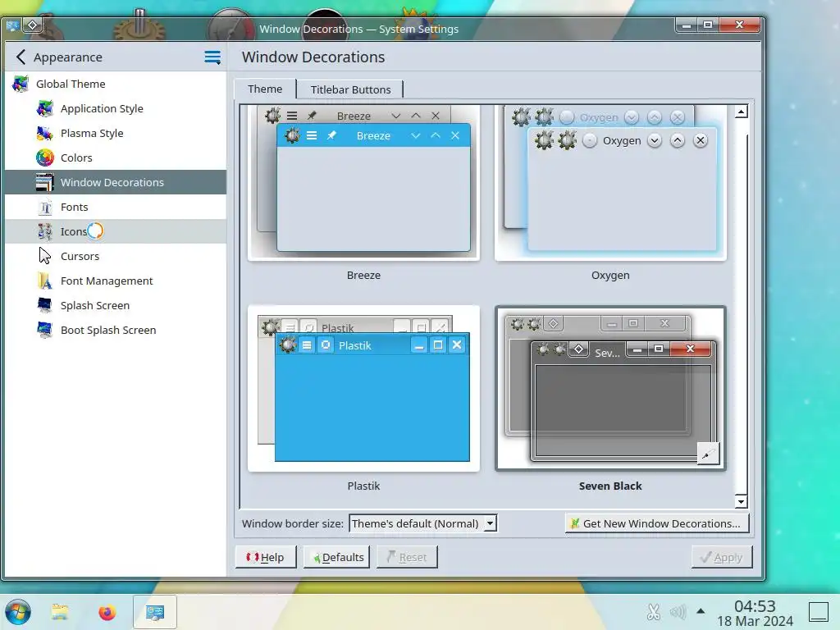
Task: Click the window menu icon in titlebar
Action: tap(13, 25)
